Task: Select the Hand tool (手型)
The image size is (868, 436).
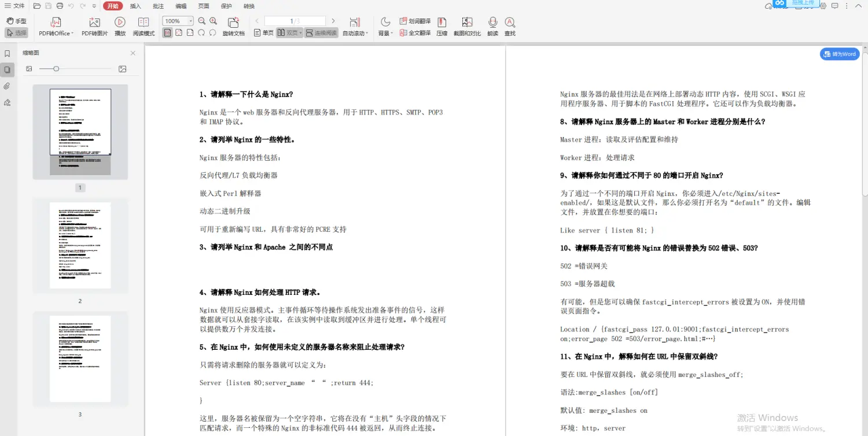Action: click(x=17, y=20)
